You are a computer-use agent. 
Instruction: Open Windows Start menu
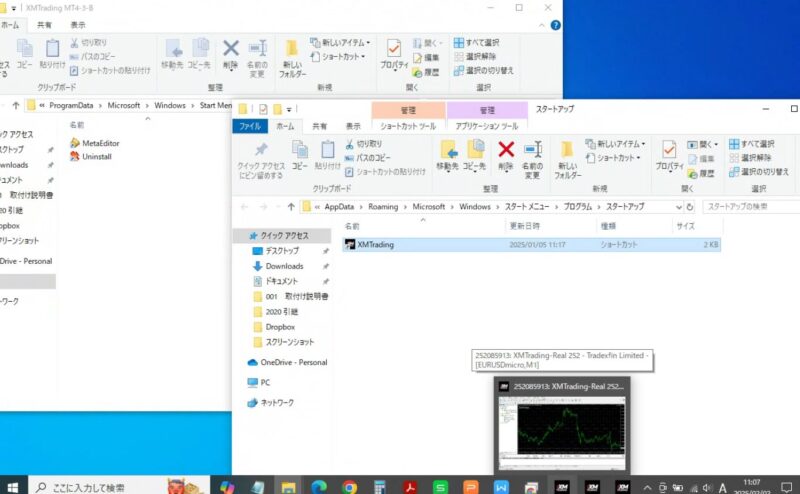coord(12,487)
